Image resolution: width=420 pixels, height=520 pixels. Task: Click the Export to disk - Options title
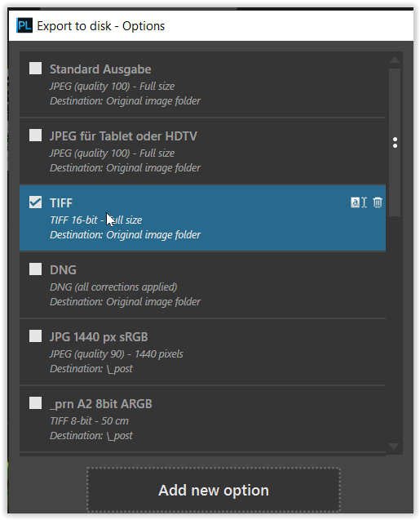[x=100, y=26]
